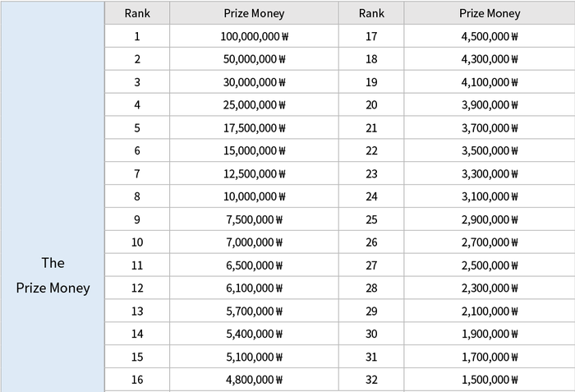Viewport: 575px width, 392px height.
Task: Select the 17,500,000₩ prize cell
Action: (x=253, y=128)
